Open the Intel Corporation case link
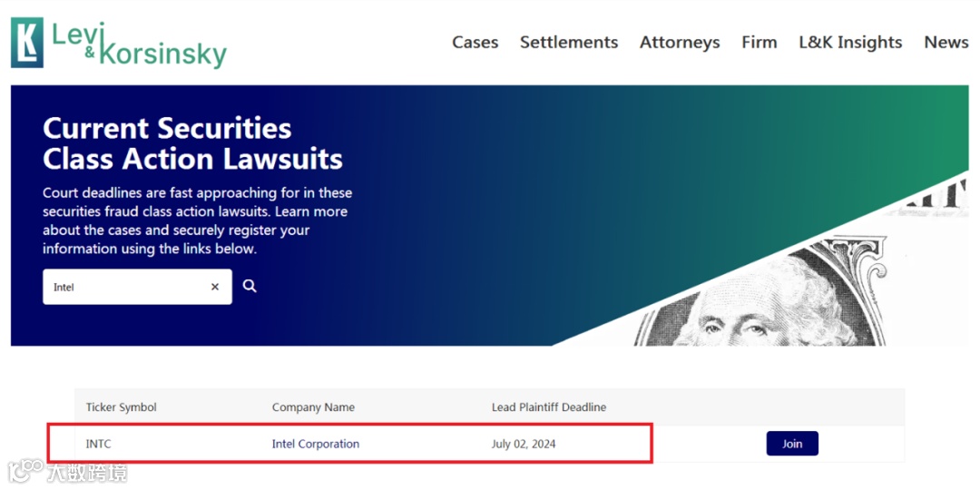The width and height of the screenshot is (980, 490). pyautogui.click(x=316, y=444)
